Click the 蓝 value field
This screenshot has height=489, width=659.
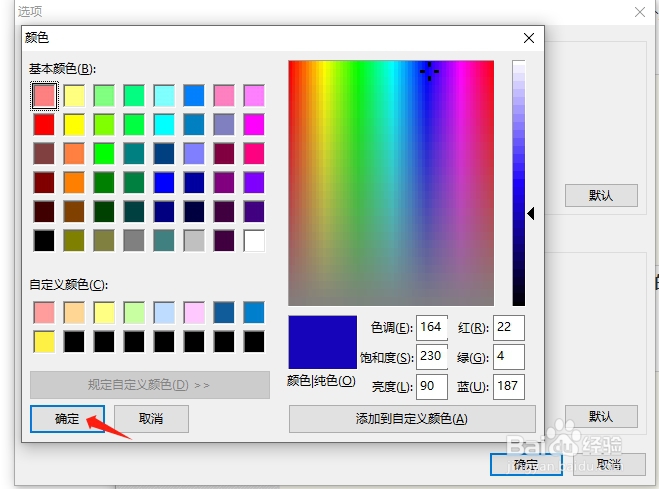[509, 386]
